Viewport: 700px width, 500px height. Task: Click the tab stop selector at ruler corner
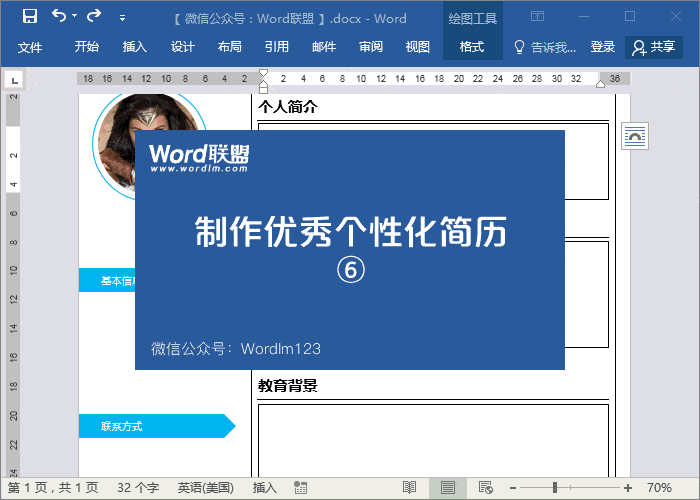coord(14,80)
